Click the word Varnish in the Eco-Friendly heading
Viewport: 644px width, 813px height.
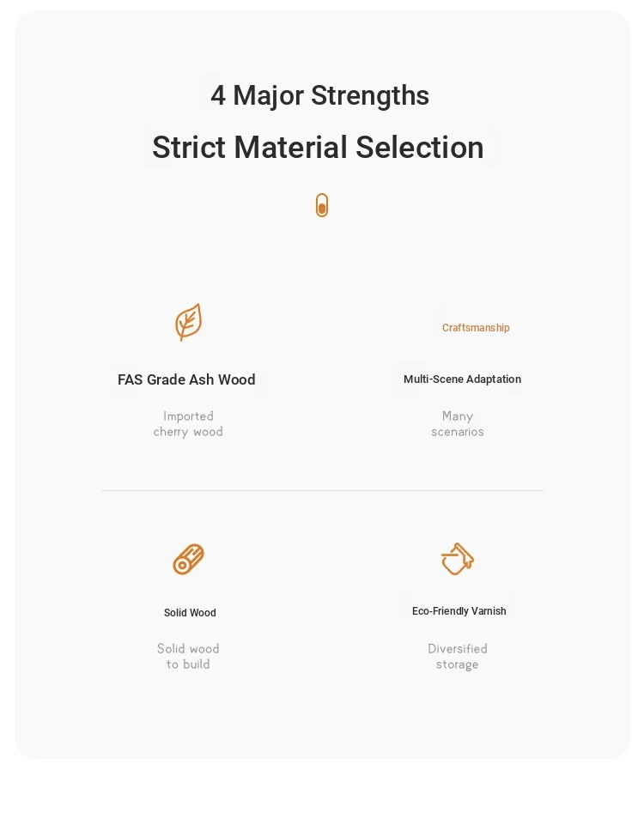pos(489,611)
